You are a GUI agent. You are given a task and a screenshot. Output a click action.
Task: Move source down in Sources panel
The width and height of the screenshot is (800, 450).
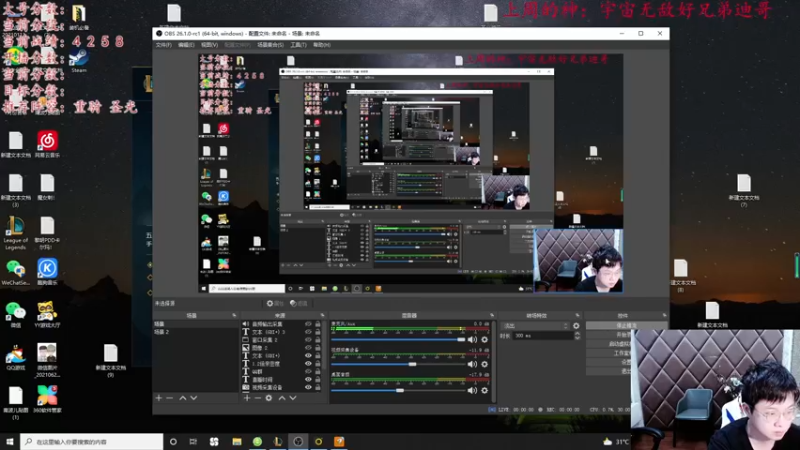coord(293,398)
